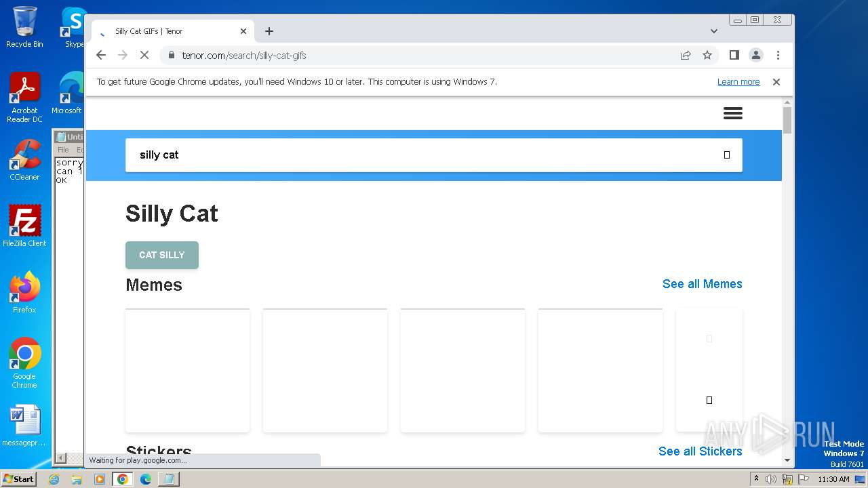
Task: Click Notepad horizontal scrollbar left arrow
Action: click(x=60, y=459)
